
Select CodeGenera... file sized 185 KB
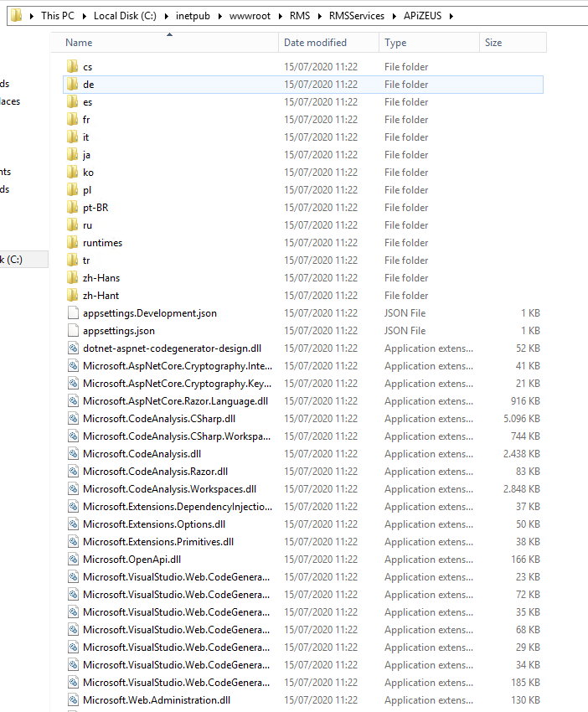176,683
